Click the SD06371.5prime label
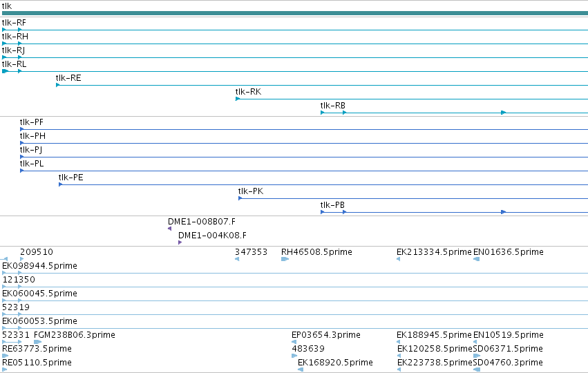 pyautogui.click(x=508, y=349)
